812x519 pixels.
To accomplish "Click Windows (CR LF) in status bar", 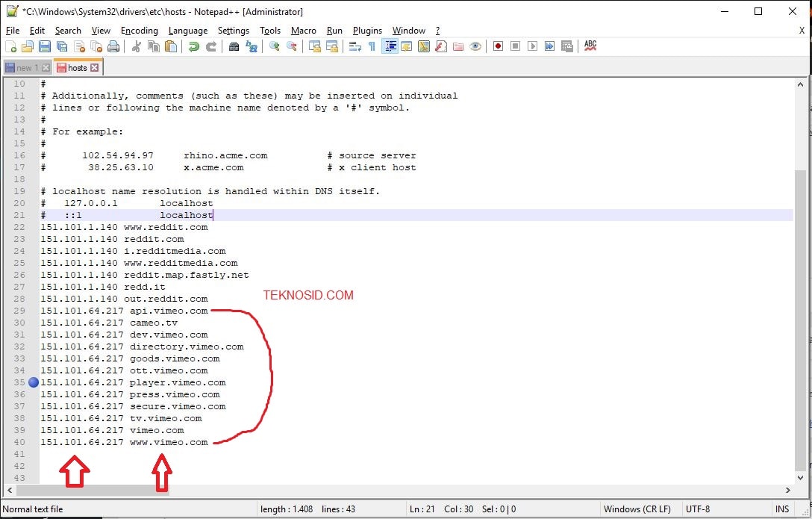I will [637, 509].
